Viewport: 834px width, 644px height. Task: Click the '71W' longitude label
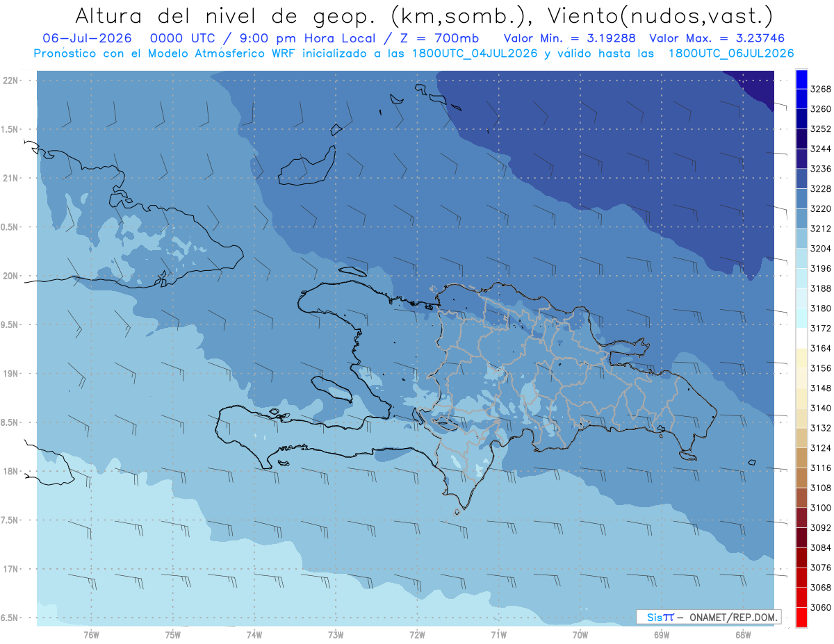[499, 634]
